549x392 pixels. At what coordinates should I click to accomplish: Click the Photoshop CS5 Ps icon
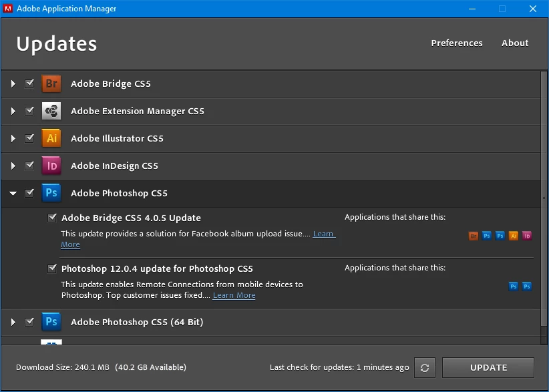(51, 193)
